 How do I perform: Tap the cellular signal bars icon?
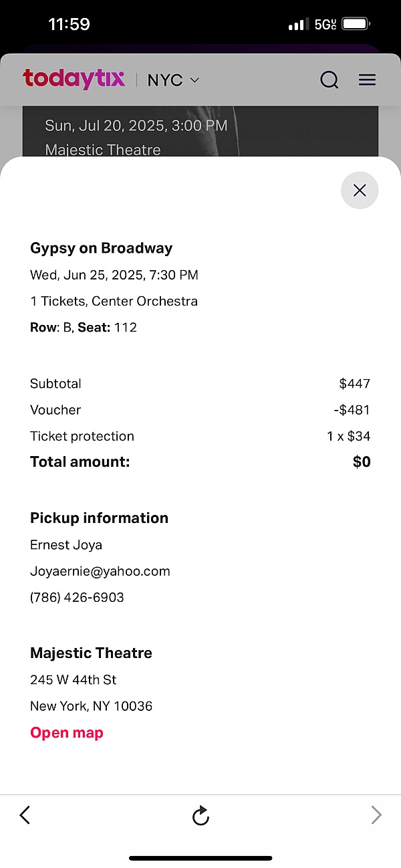click(x=299, y=25)
